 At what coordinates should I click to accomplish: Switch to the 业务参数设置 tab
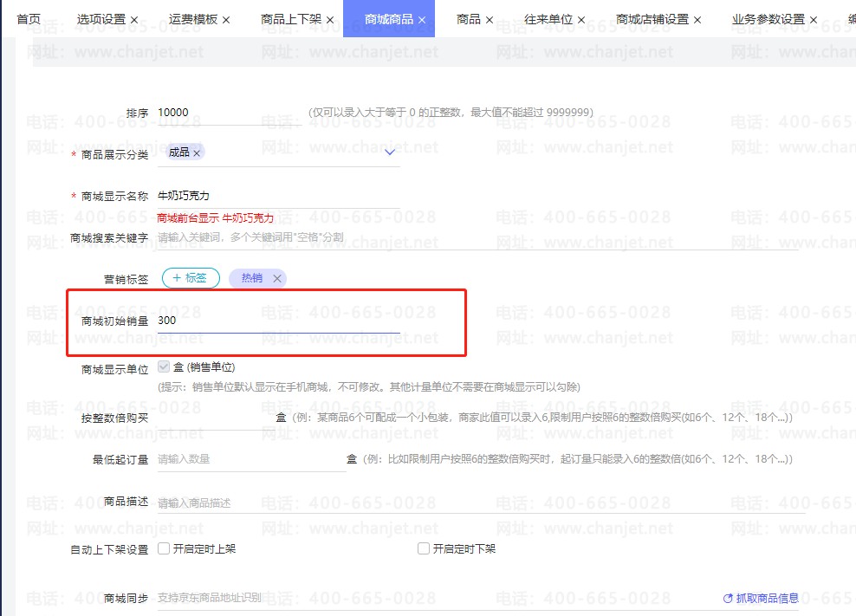(768, 19)
